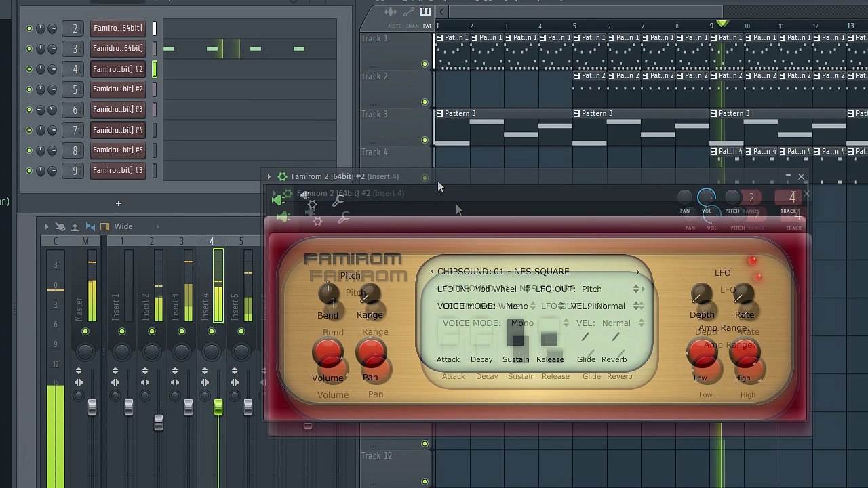Mute playlist Track 2 with its LED
This screenshot has width=868, height=488.
(x=425, y=102)
